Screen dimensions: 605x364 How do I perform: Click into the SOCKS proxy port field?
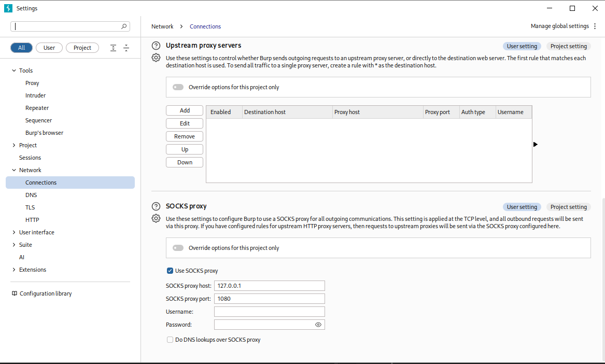point(269,299)
